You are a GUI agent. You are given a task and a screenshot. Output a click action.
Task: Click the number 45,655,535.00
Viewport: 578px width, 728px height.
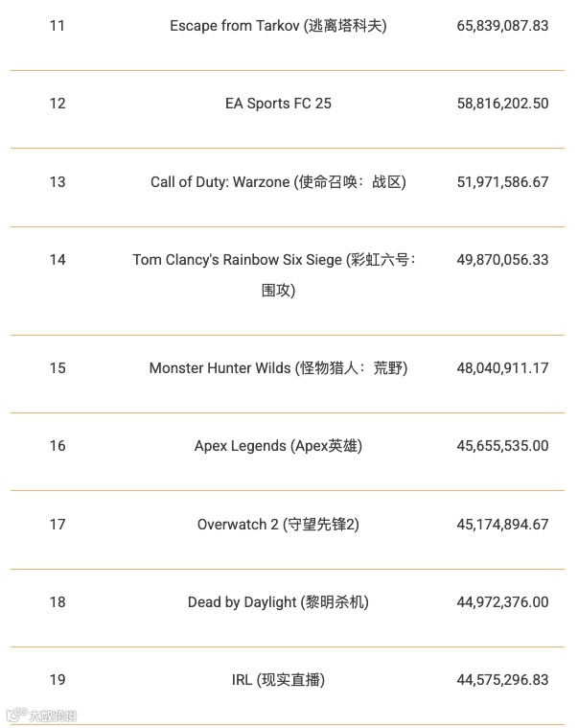[502, 446]
